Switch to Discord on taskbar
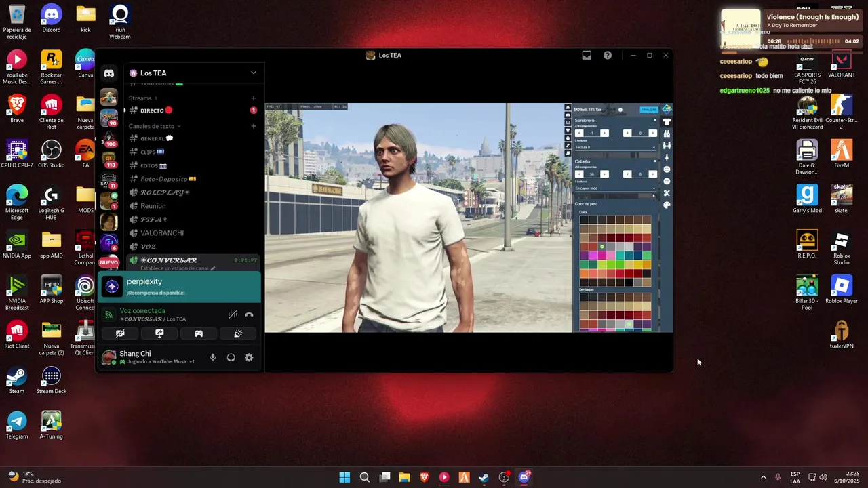This screenshot has width=868, height=488. (x=524, y=477)
